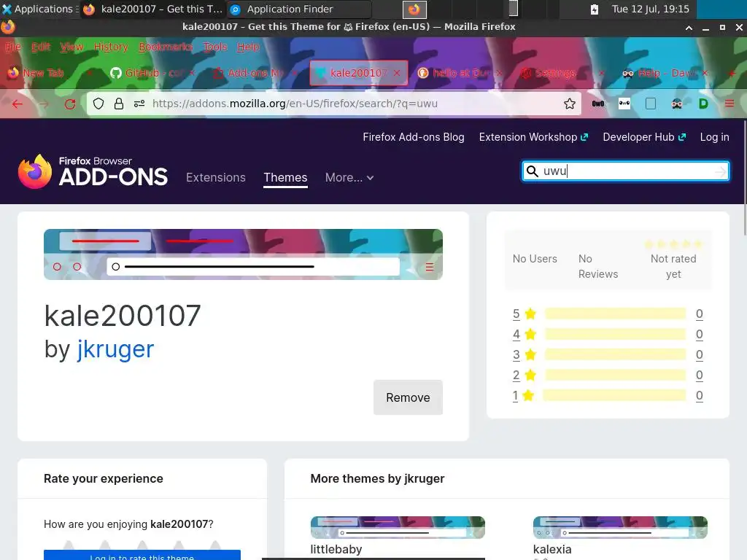Open the Firefox hamburger menu

729,104
